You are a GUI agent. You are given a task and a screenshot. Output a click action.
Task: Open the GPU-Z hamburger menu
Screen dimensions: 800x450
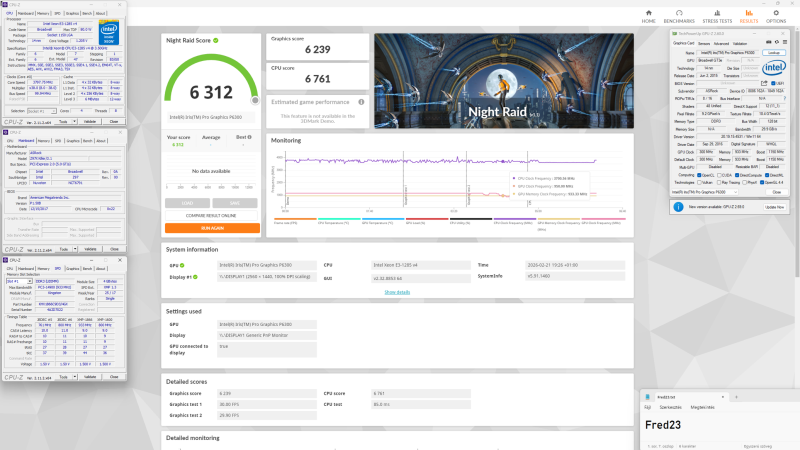tap(785, 42)
